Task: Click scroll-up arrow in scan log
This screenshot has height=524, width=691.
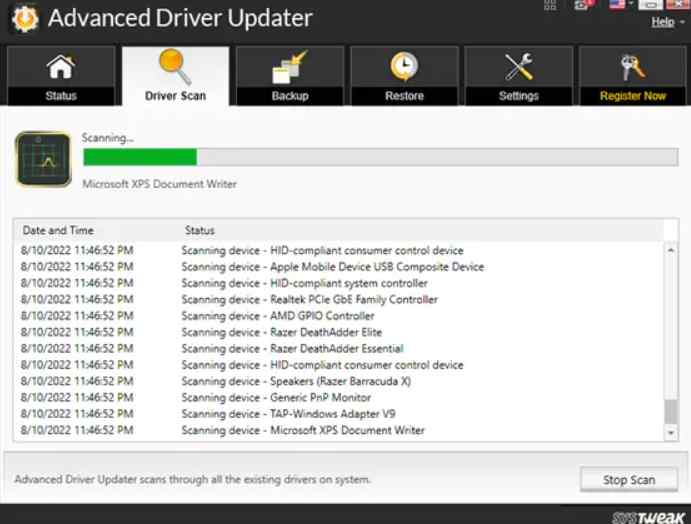Action: pyautogui.click(x=671, y=229)
